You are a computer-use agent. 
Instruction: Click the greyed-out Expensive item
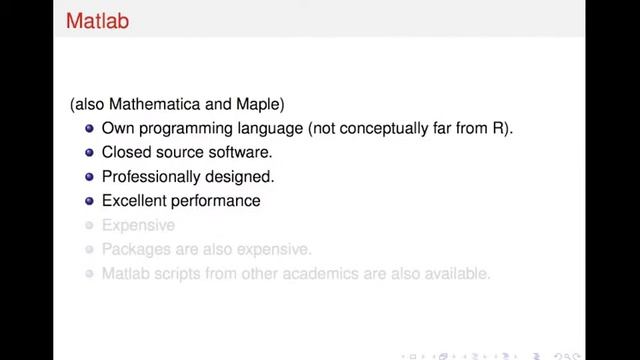[138, 225]
